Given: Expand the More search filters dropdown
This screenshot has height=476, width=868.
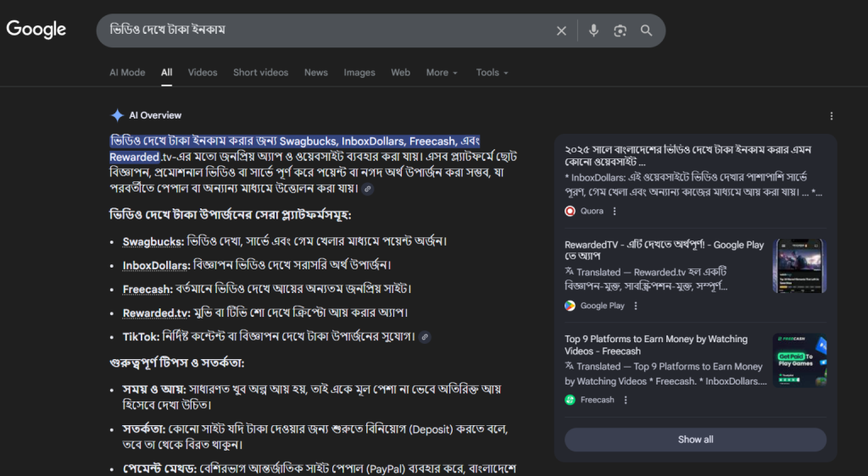Looking at the screenshot, I should 442,73.
